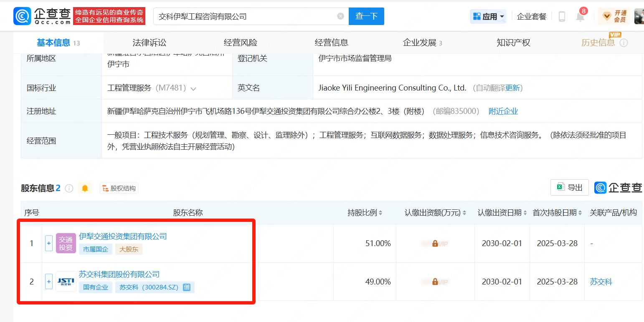Sort by 首次持股日期 column
The width and height of the screenshot is (644, 322).
pyautogui.click(x=580, y=213)
